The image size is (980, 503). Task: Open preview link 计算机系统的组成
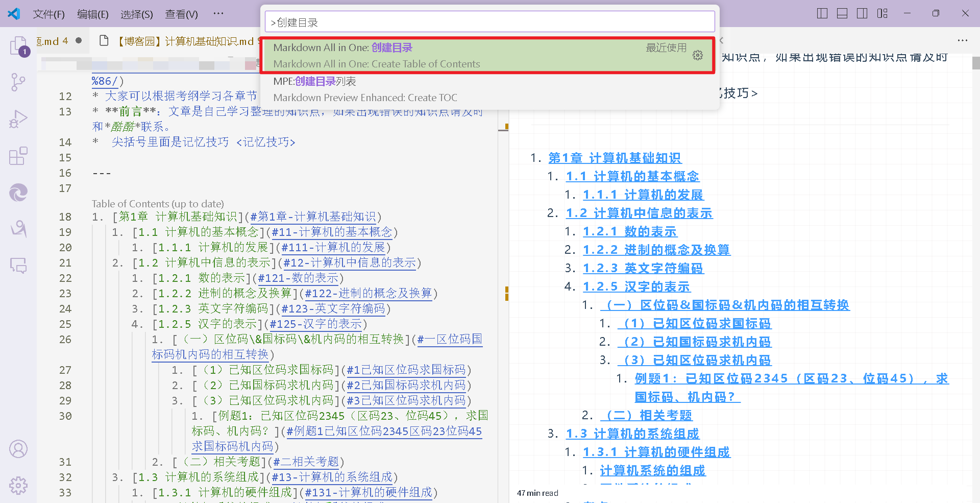(x=653, y=471)
